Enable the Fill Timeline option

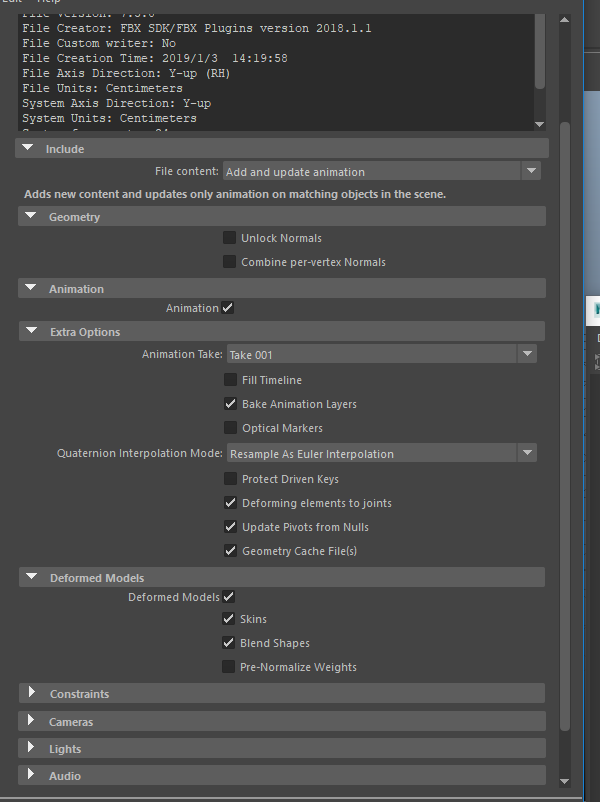point(230,380)
